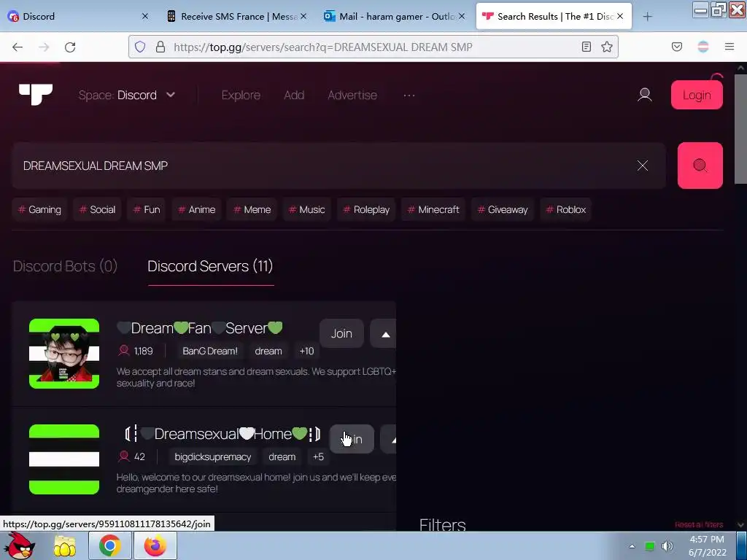The height and width of the screenshot is (560, 747).
Task: Select the #Roleplay tag
Action: [x=366, y=209]
